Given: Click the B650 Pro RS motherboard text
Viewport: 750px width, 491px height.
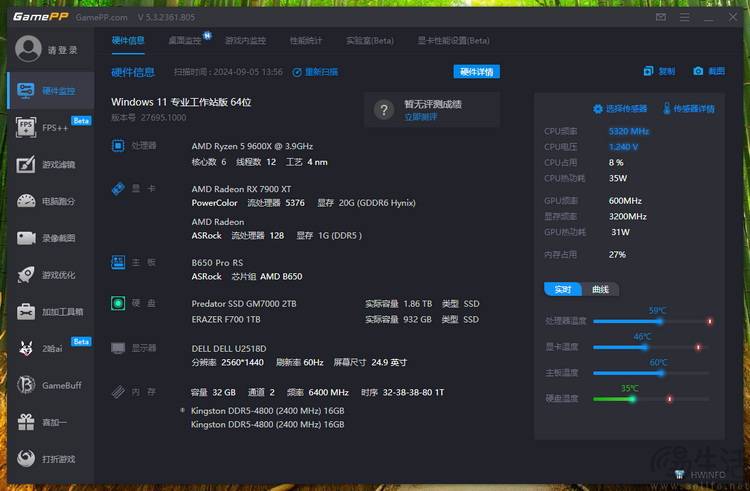Looking at the screenshot, I should (217, 262).
